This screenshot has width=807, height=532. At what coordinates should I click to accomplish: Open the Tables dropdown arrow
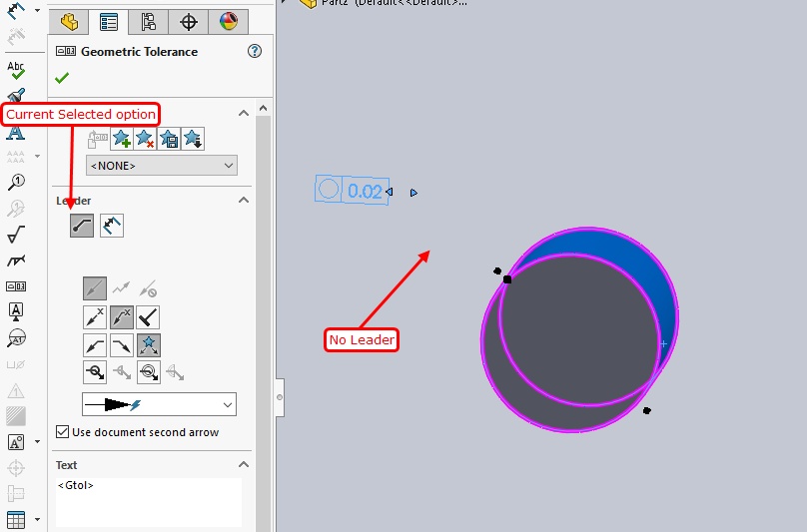click(x=37, y=519)
